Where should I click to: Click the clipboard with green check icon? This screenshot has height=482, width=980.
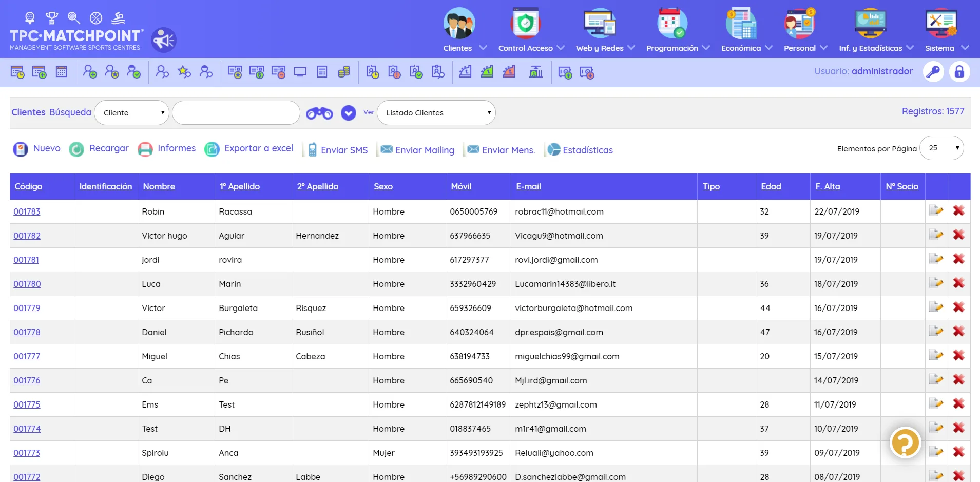pyautogui.click(x=416, y=72)
